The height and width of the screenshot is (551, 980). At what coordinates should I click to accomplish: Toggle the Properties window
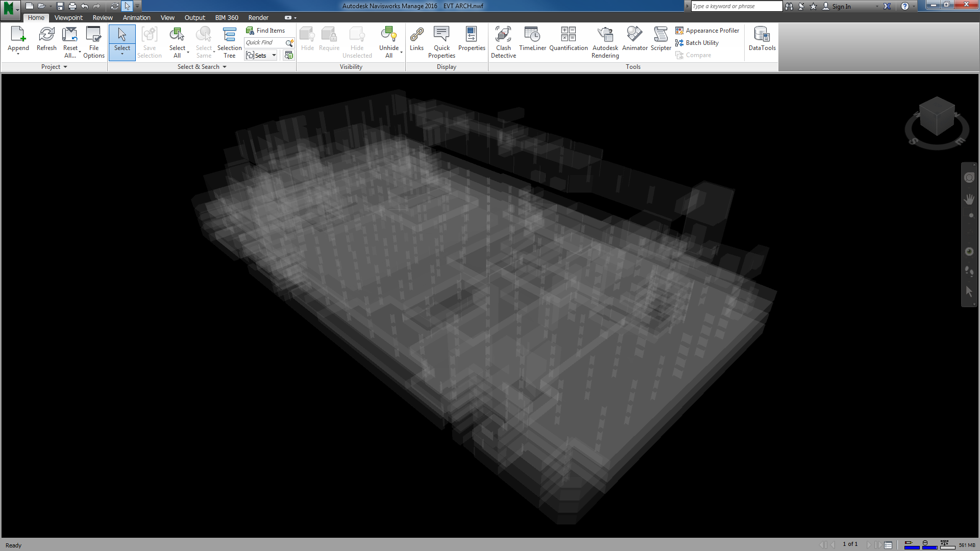click(x=471, y=39)
